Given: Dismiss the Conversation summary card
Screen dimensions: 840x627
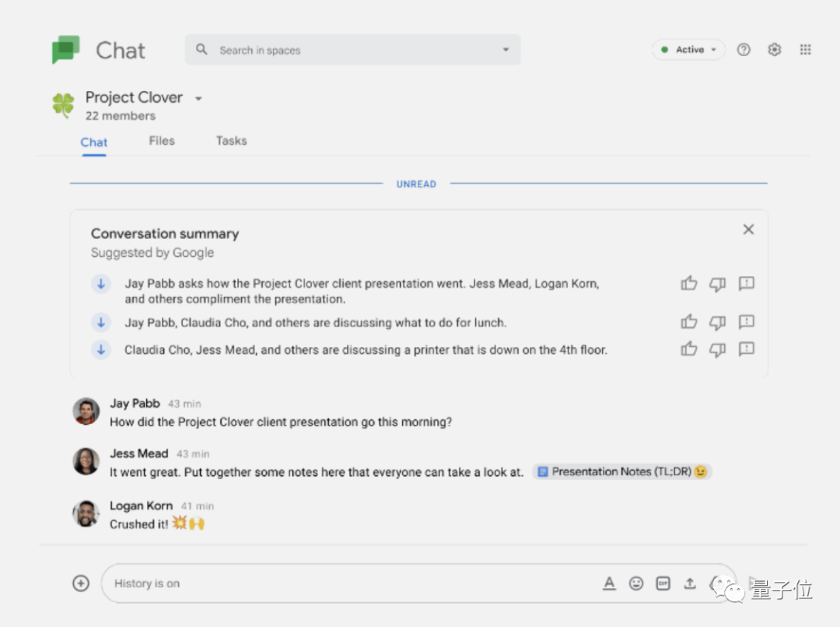Looking at the screenshot, I should pos(748,229).
